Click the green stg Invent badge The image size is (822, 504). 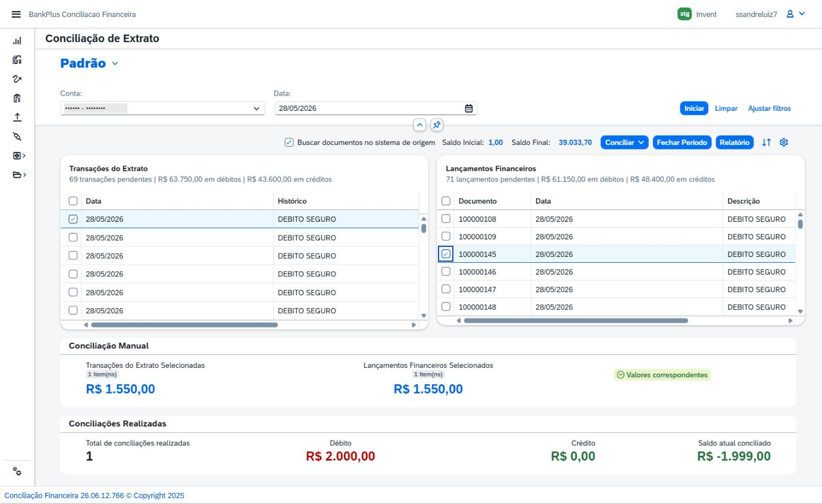[x=684, y=14]
